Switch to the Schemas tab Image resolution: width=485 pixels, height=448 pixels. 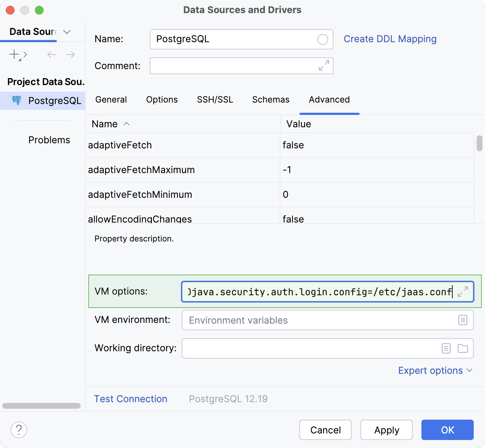tap(271, 99)
